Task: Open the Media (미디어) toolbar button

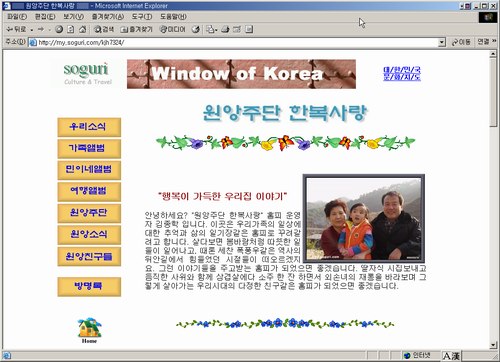Action: [x=172, y=29]
